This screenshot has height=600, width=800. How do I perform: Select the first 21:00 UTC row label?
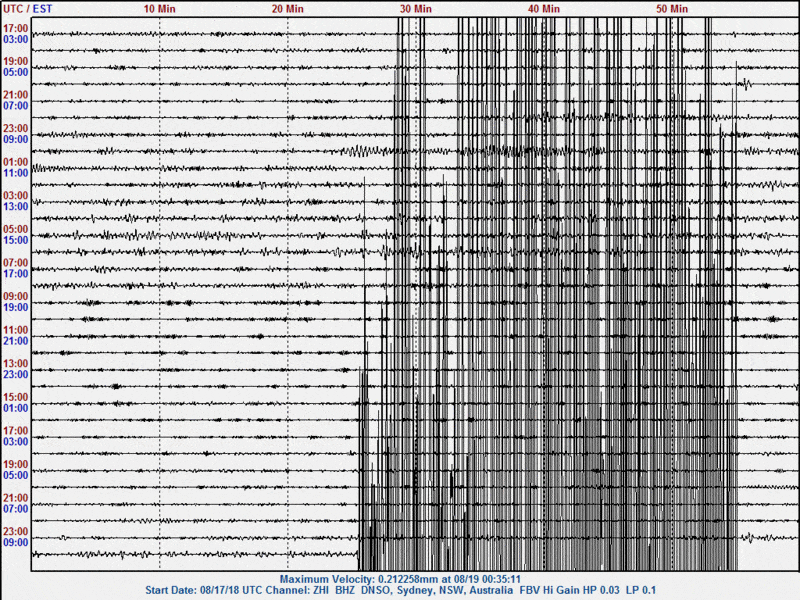pyautogui.click(x=15, y=95)
